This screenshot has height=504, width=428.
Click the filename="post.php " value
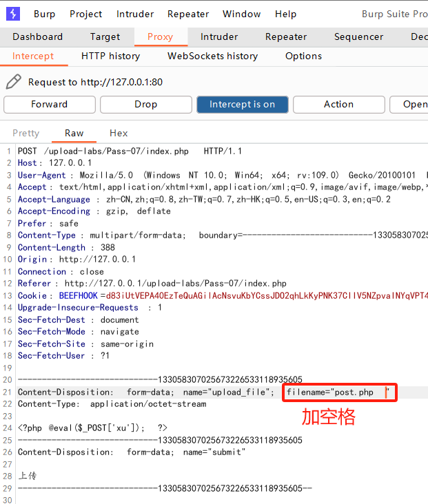pyautogui.click(x=338, y=392)
